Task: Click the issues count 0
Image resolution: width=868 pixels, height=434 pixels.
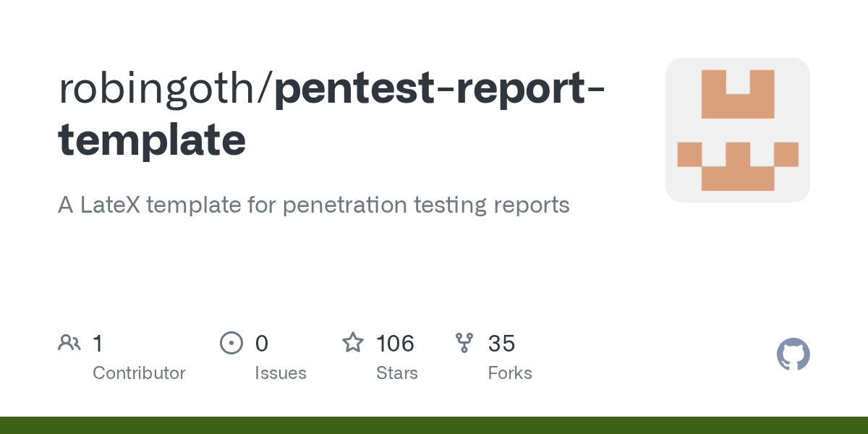Action: (x=262, y=344)
